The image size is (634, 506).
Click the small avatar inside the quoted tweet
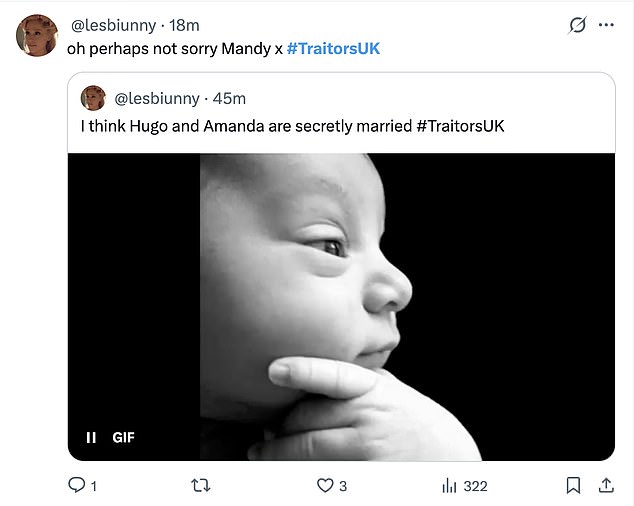(x=93, y=98)
